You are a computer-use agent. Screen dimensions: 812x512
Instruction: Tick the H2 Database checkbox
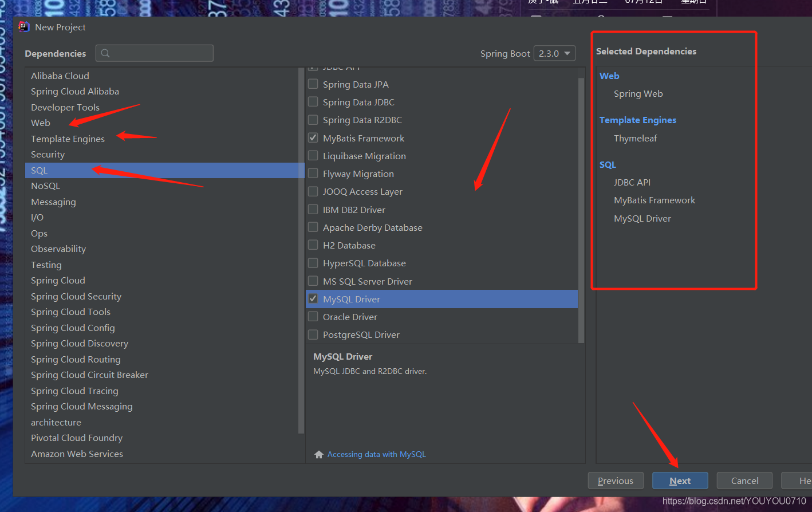pyautogui.click(x=313, y=245)
